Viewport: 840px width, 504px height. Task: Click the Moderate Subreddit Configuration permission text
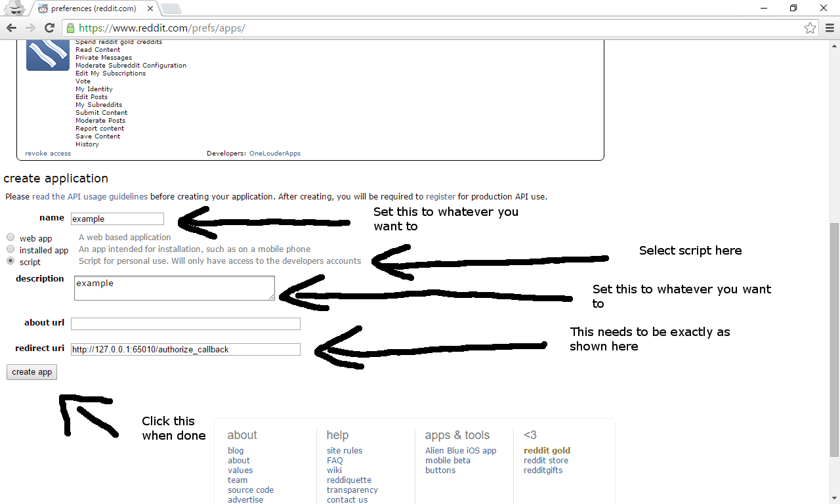pos(131,66)
